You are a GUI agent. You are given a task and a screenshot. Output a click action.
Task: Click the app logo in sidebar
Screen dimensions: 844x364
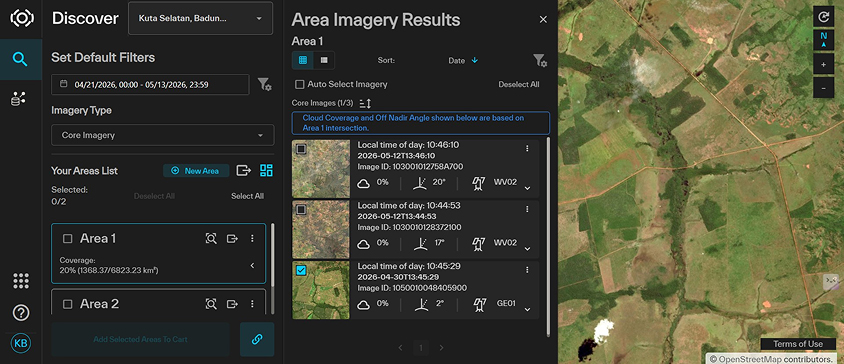pos(22,18)
